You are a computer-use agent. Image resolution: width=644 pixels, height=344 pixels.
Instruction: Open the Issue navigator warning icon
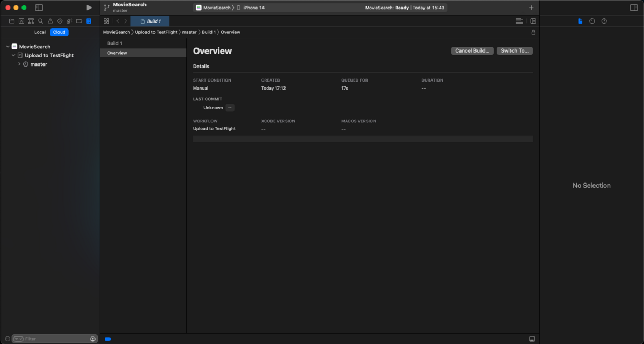[50, 21]
